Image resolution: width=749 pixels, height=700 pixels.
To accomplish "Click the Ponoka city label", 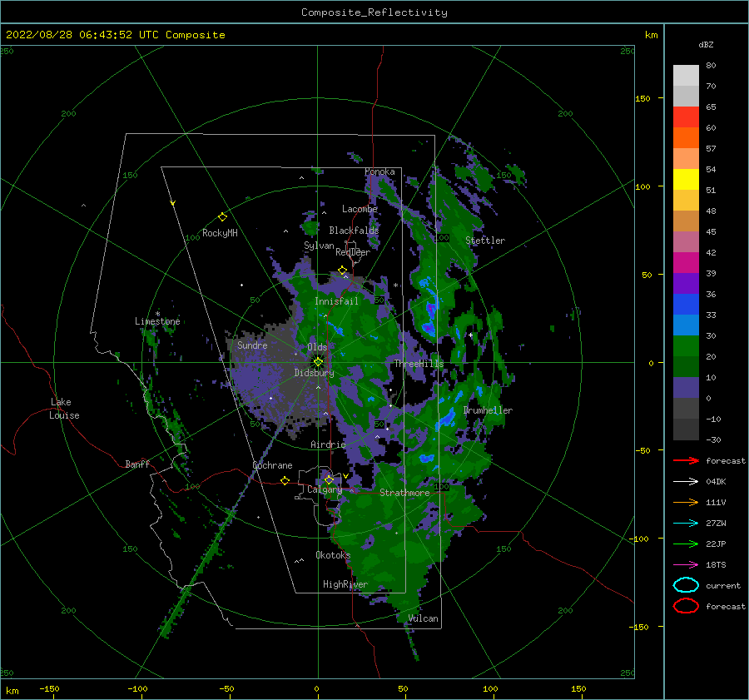I will [379, 171].
